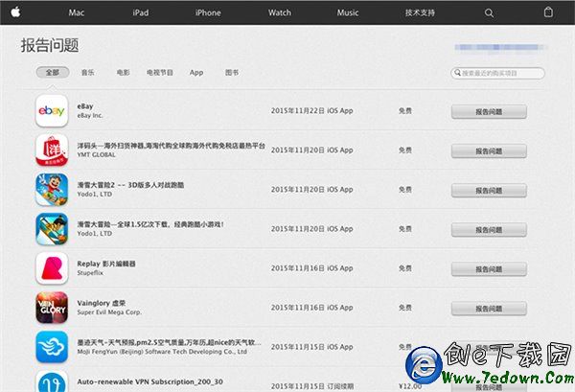The width and height of the screenshot is (575, 392).
Task: Open the Music menu item
Action: tap(348, 12)
